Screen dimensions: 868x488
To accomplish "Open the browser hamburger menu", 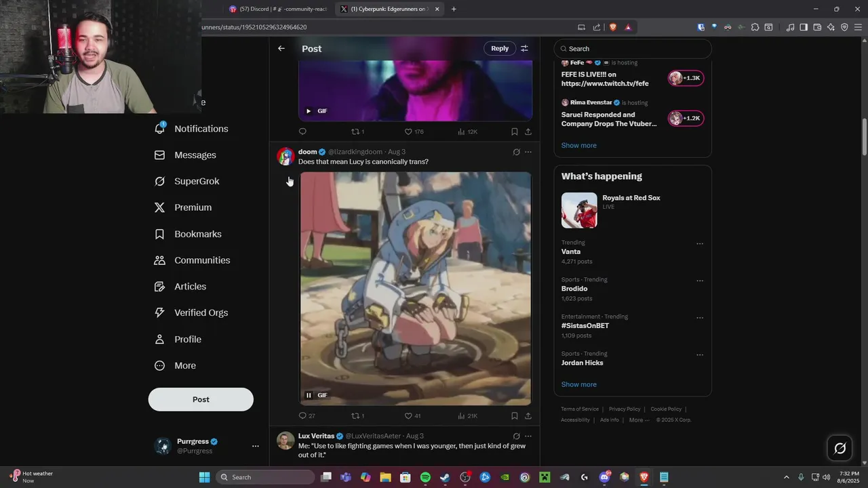I will (858, 27).
